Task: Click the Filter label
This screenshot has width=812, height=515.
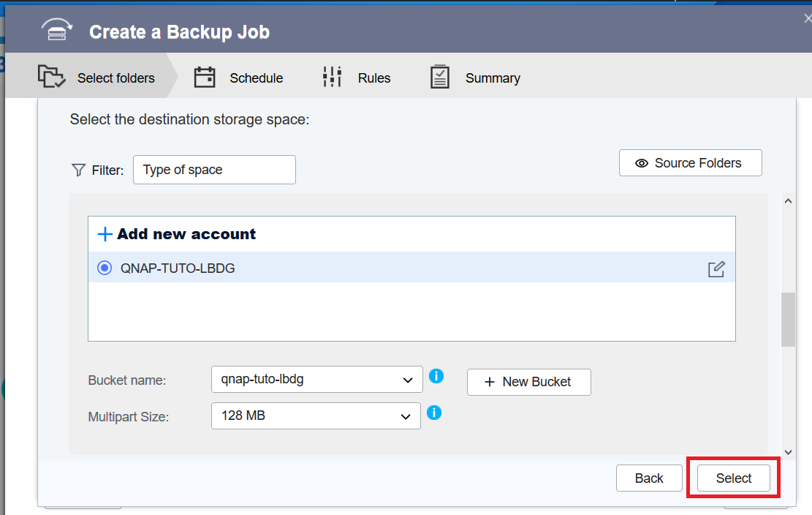Action: [107, 170]
